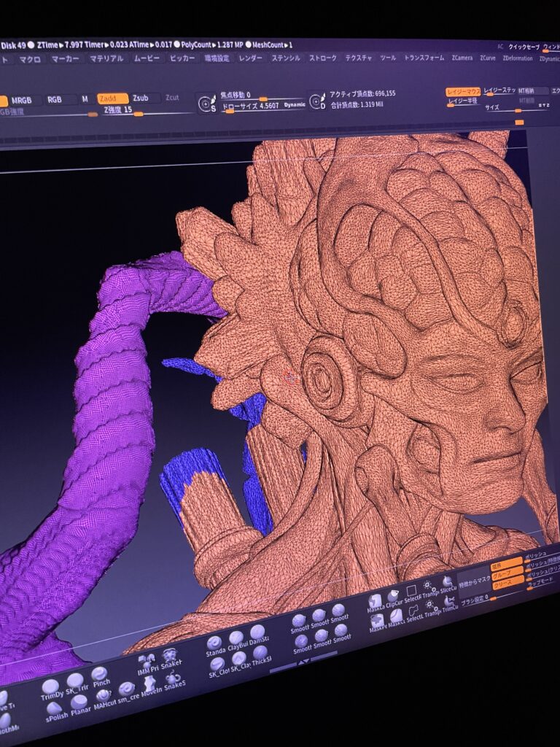Viewport: 560px width, 747px height.
Task: Select the ClayBuildup brush
Action: [x=238, y=642]
